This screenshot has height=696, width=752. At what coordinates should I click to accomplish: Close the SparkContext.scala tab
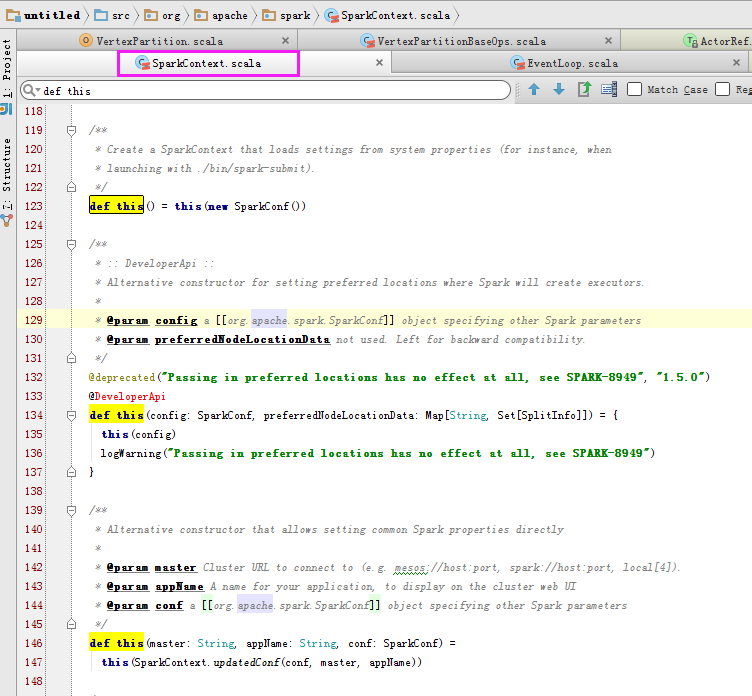click(x=379, y=63)
